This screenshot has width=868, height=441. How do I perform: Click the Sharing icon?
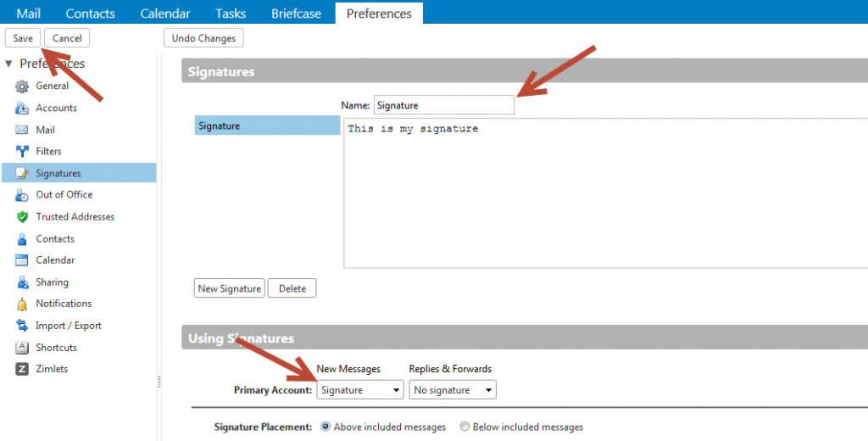(x=22, y=282)
